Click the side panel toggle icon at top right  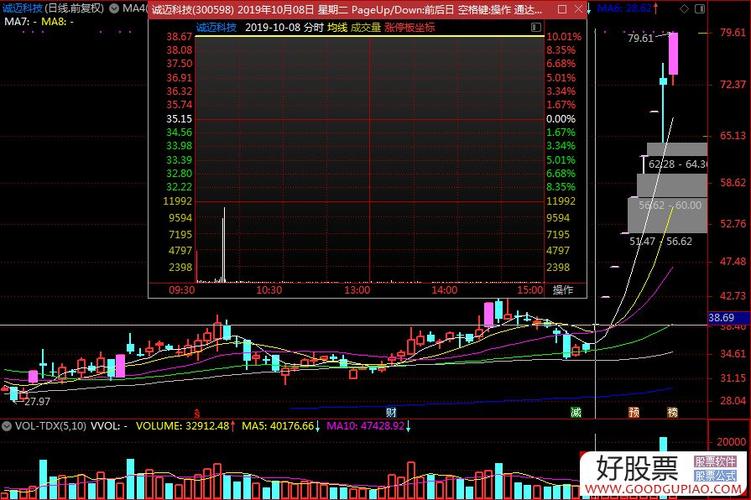pos(700,9)
